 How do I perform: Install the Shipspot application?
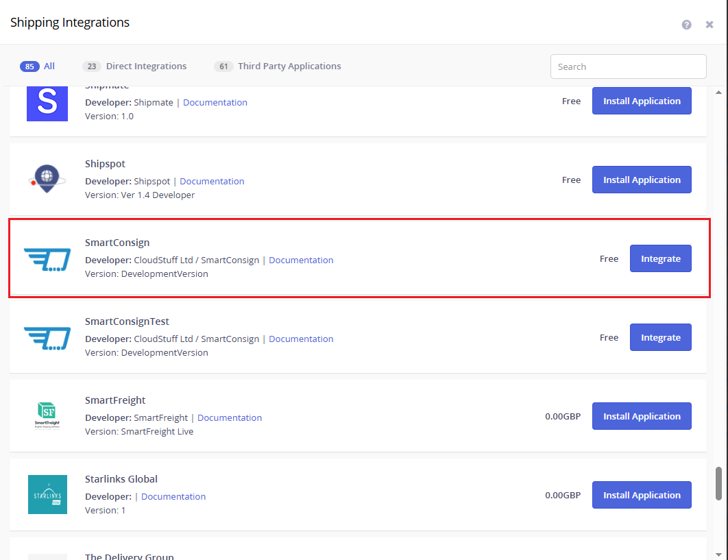pyautogui.click(x=642, y=180)
